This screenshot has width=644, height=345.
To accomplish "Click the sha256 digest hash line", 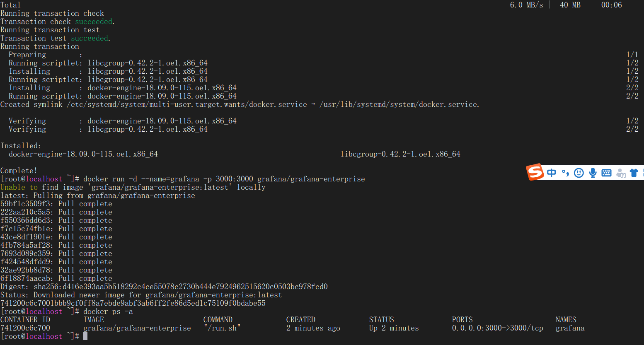I will tap(180, 287).
